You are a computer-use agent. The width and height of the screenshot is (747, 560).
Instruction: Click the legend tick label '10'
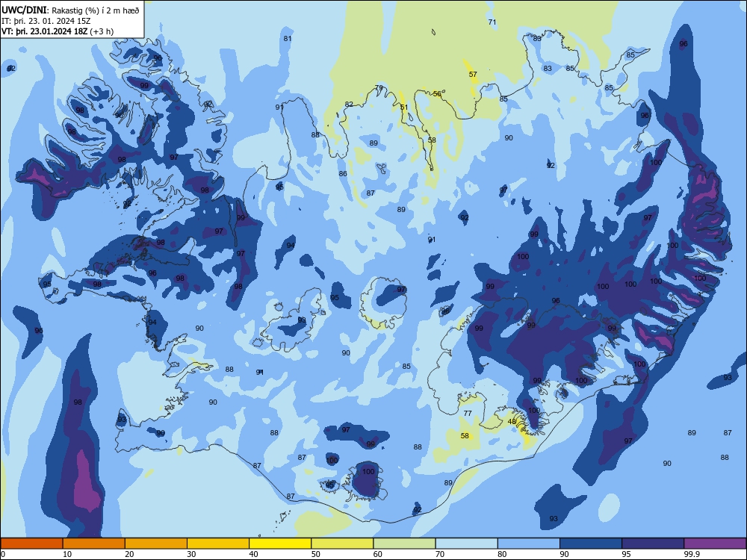coord(67,554)
